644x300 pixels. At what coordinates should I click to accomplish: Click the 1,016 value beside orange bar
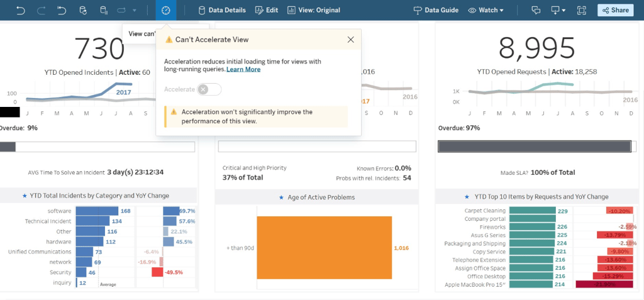[401, 248]
